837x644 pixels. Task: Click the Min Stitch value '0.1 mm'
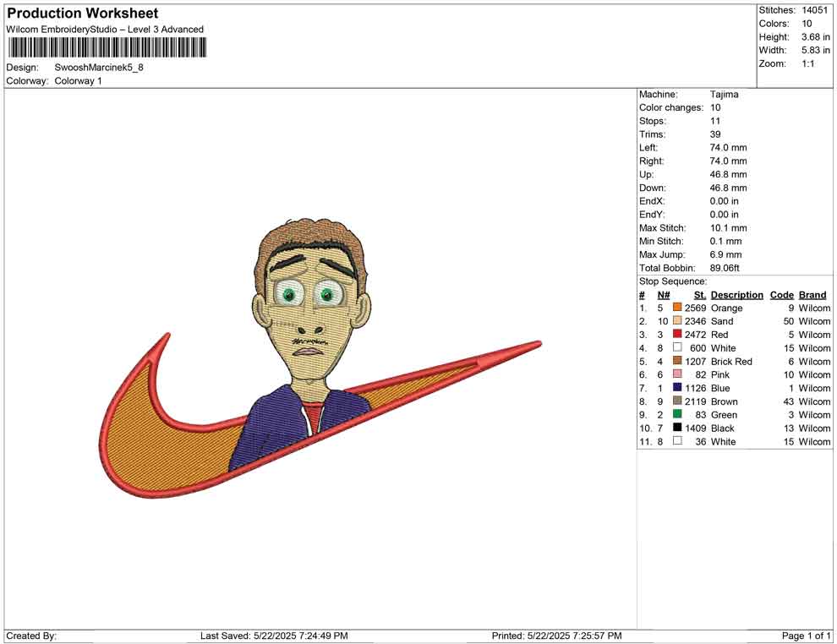point(726,241)
